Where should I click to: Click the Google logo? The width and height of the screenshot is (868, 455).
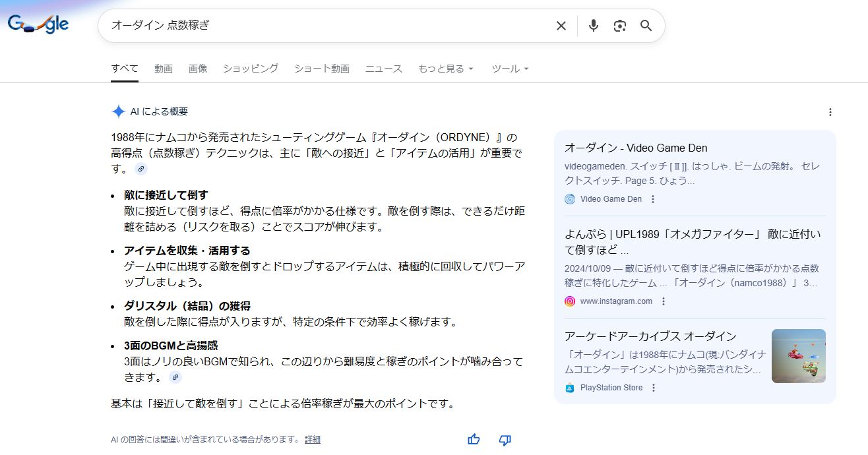(38, 24)
